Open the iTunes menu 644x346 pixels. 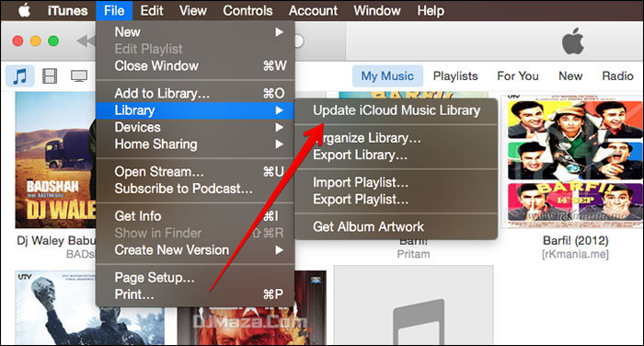point(67,10)
